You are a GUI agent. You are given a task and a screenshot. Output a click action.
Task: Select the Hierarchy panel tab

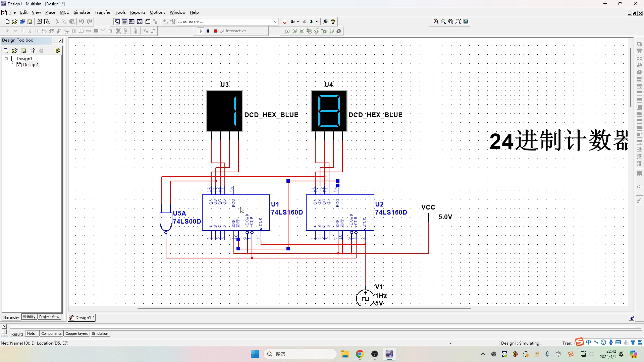coord(11,317)
